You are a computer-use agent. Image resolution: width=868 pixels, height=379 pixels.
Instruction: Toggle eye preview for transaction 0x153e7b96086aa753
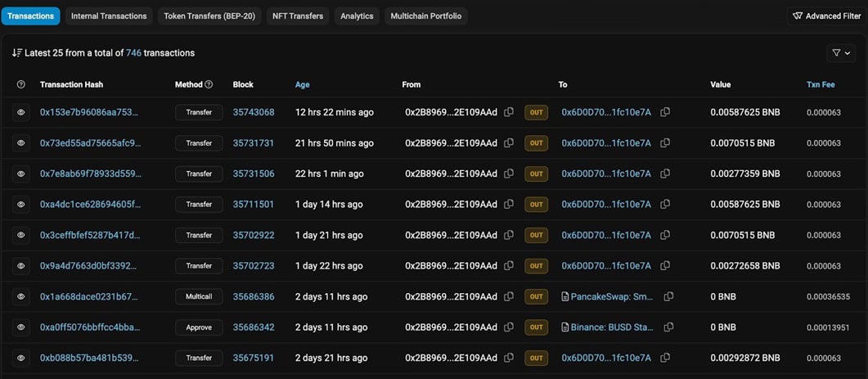[21, 112]
